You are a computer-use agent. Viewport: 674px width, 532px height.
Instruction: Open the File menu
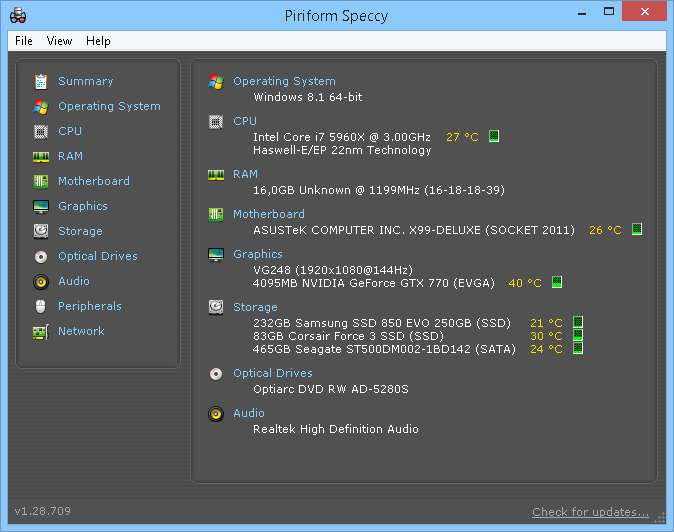(x=24, y=41)
